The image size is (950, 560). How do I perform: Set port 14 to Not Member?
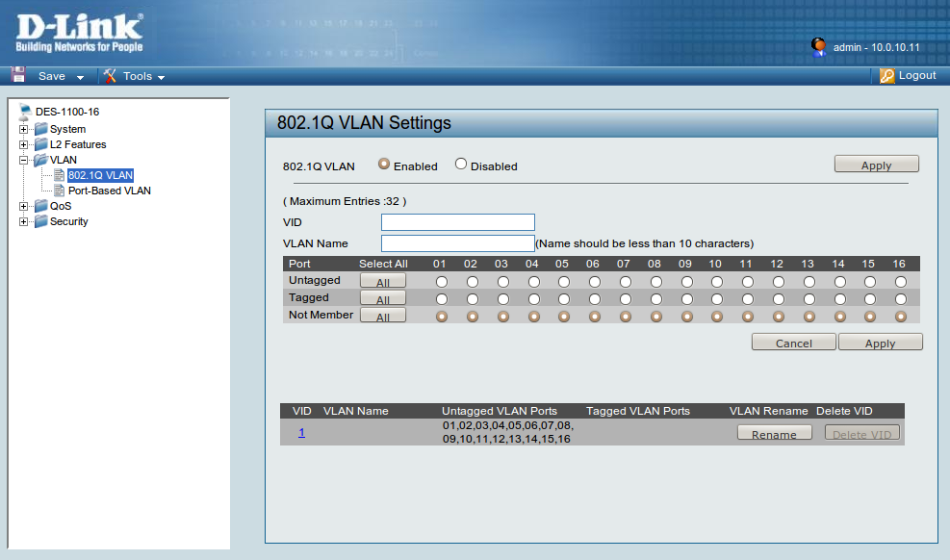point(839,317)
